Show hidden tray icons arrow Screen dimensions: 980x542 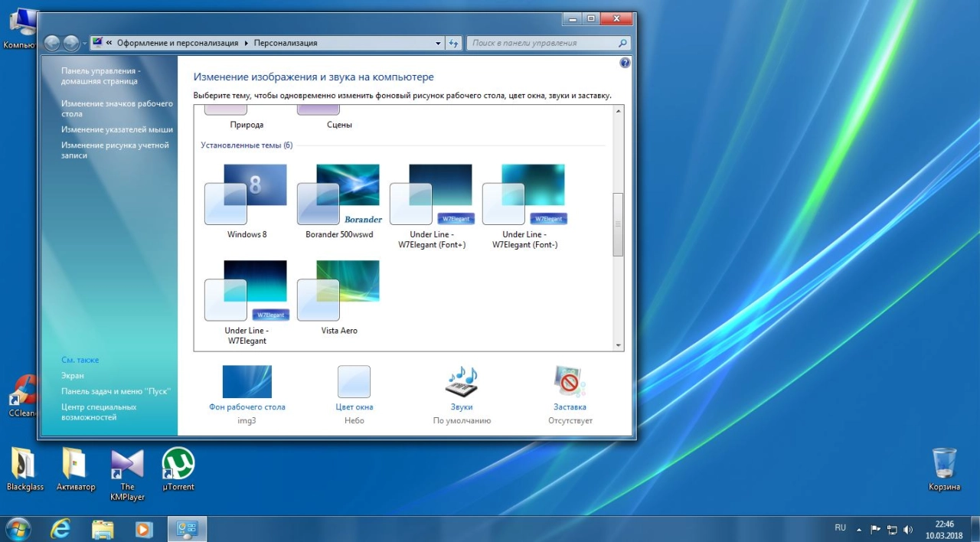coord(859,529)
